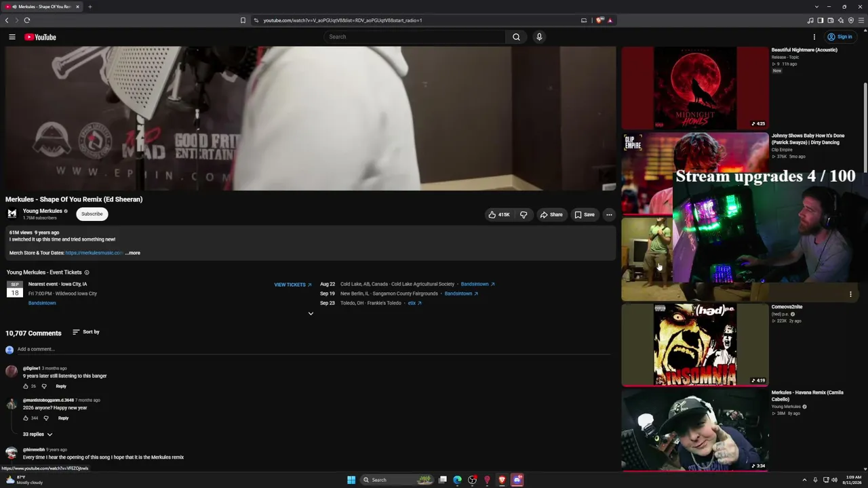The image size is (868, 488).
Task: Toggle the browser sidebar panel
Action: 820,20
